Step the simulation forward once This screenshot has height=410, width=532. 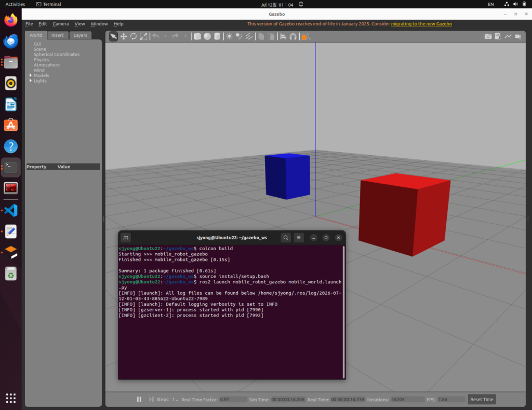tap(151, 399)
